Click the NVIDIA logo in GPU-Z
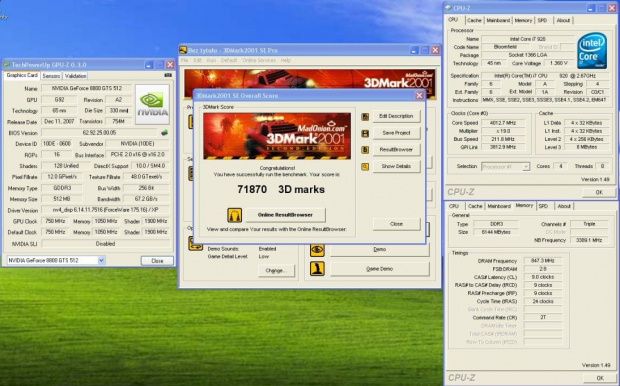Screen dimensions: 620x386 (x=152, y=104)
